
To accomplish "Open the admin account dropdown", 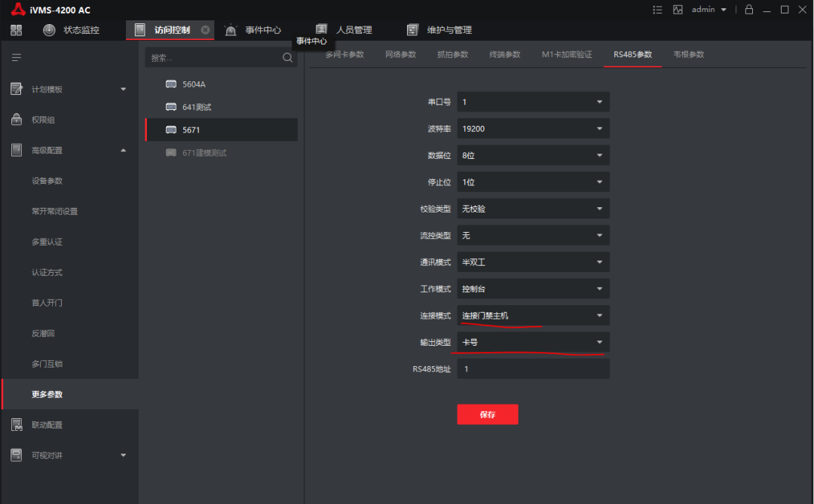I will click(708, 10).
